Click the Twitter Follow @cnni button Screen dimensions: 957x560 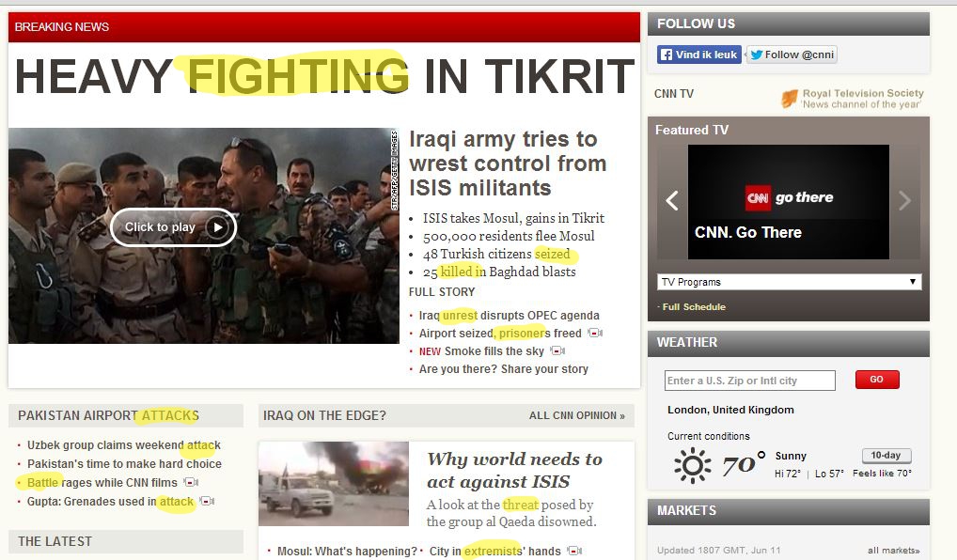(x=792, y=54)
